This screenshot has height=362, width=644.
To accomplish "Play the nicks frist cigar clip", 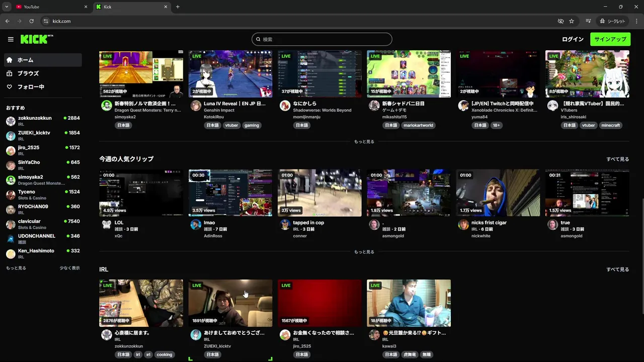I will click(x=498, y=193).
